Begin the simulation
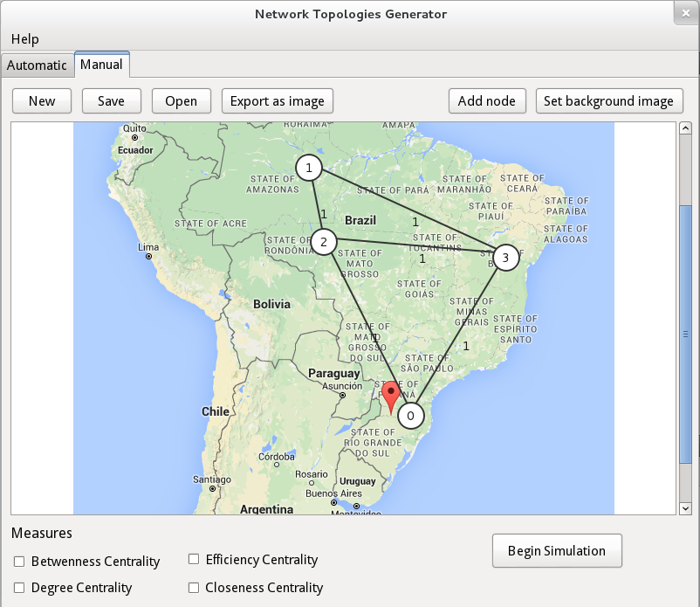700x607 pixels. 557,551
